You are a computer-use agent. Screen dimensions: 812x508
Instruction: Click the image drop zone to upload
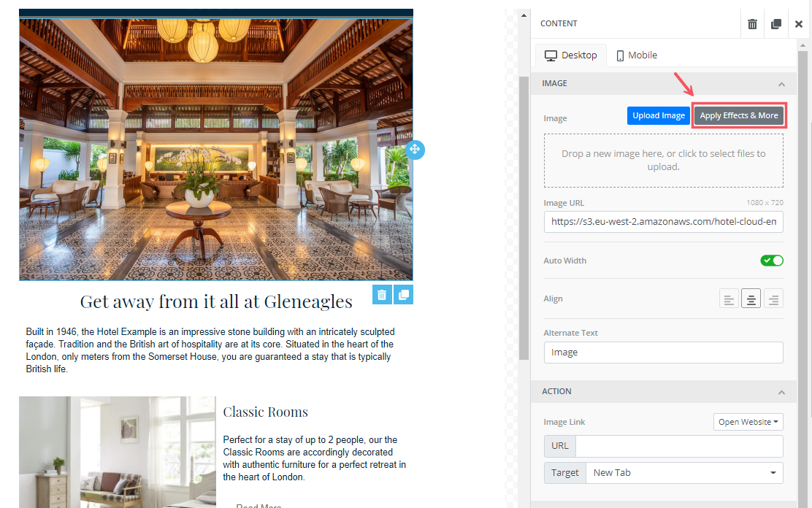[x=663, y=161]
